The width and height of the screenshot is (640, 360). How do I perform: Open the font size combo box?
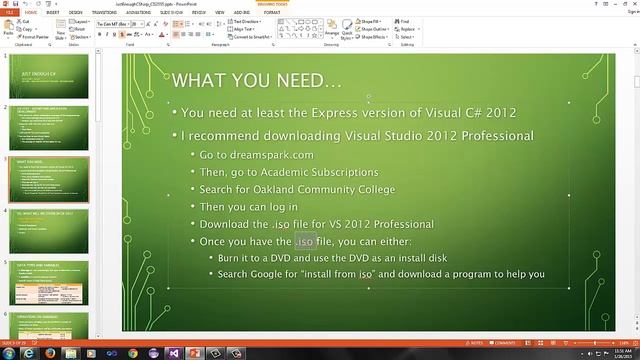(138, 24)
